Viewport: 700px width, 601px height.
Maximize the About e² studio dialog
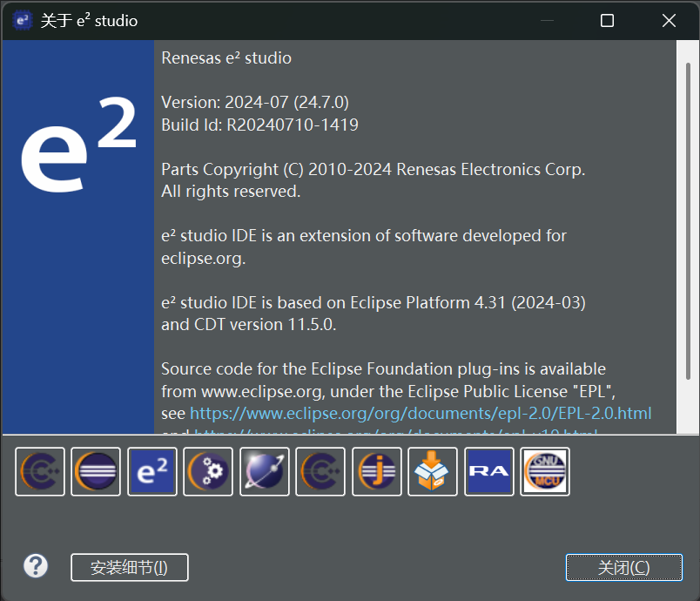pyautogui.click(x=607, y=21)
